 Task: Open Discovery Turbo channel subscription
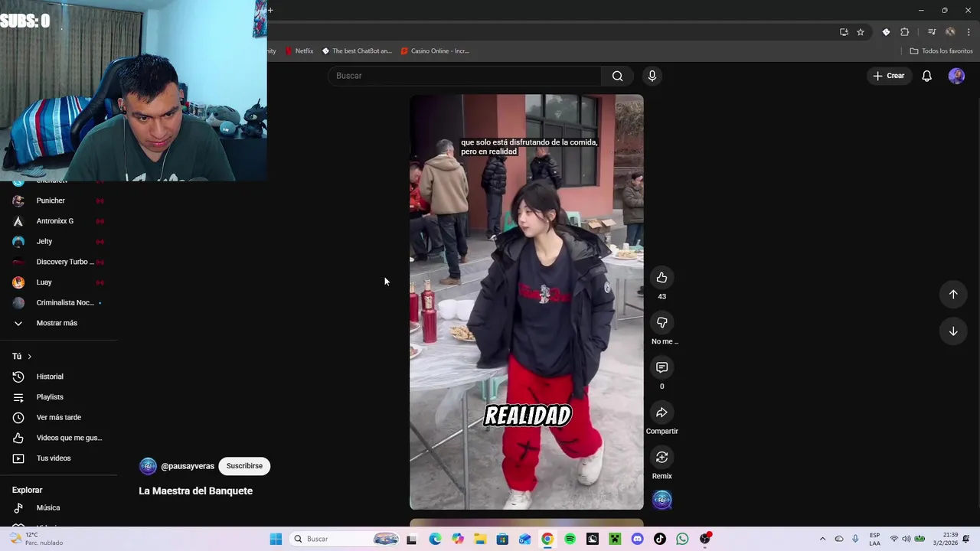pos(58,262)
